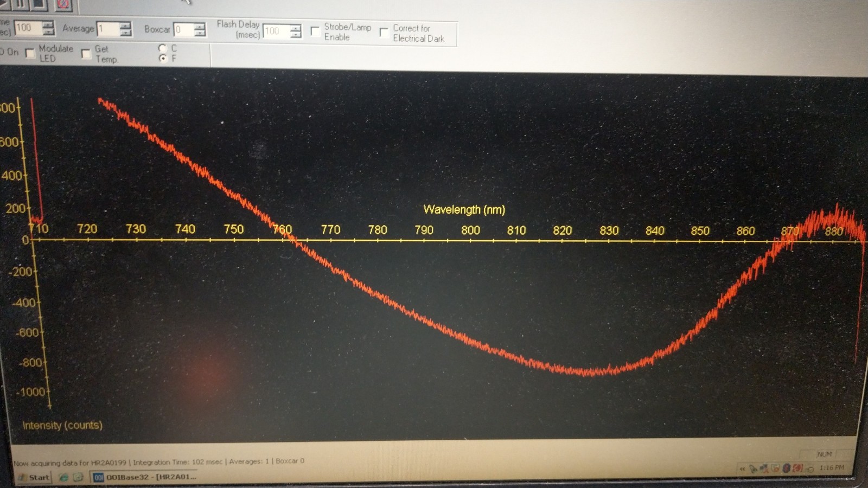This screenshot has height=488, width=868.
Task: Click the 760 nm tick label
Action: pyautogui.click(x=282, y=229)
